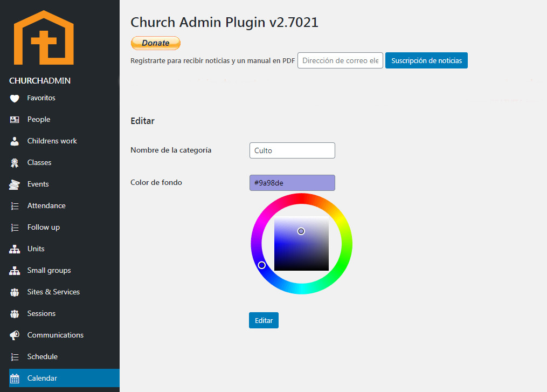Open Small groups from sidebar
547x392 pixels.
[49, 270]
